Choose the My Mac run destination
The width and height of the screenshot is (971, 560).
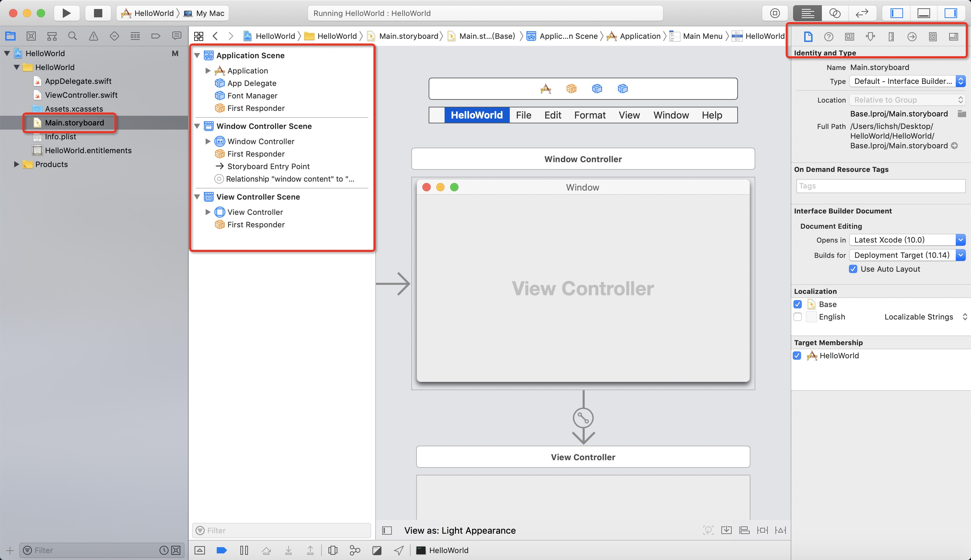(204, 13)
